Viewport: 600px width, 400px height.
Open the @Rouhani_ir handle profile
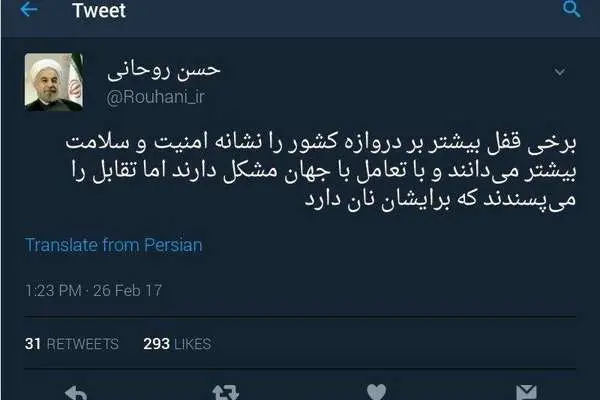(155, 97)
